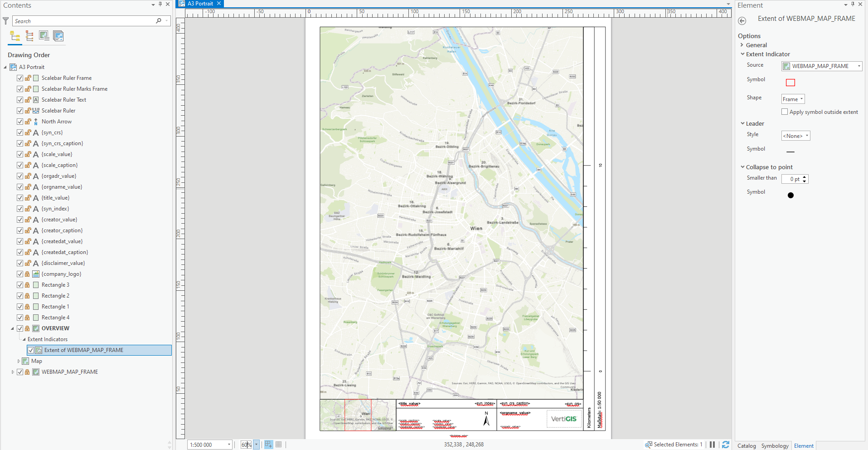Select the List By Drawing Order icon

(x=15, y=36)
